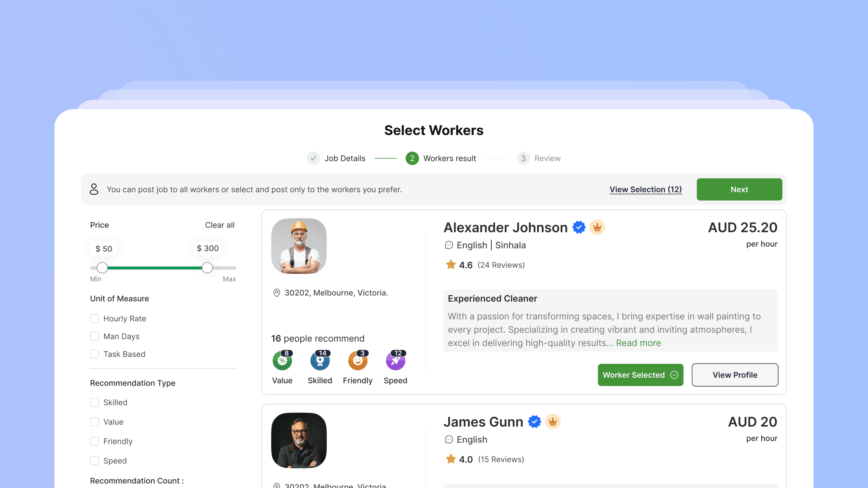Click Alexander Johnson's orange crown badge
Viewport: 868px width, 488px height.
click(597, 227)
